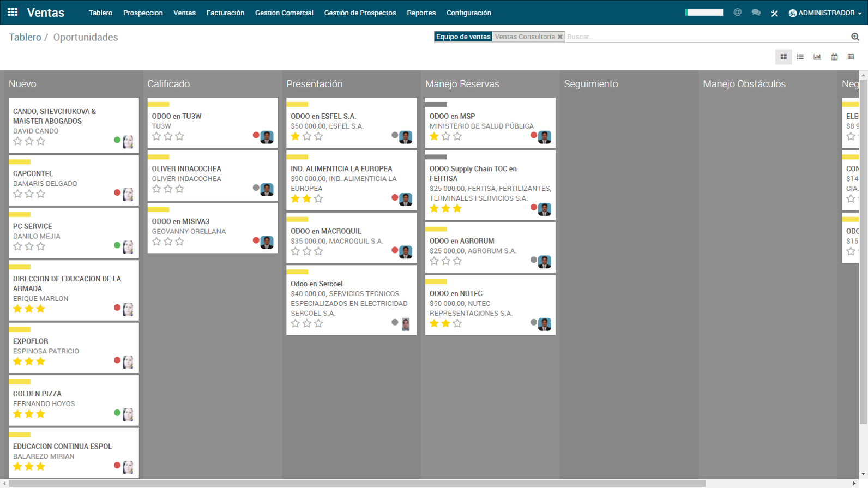
Task: Set third star on Odoo en Sercoel card
Action: point(318,323)
